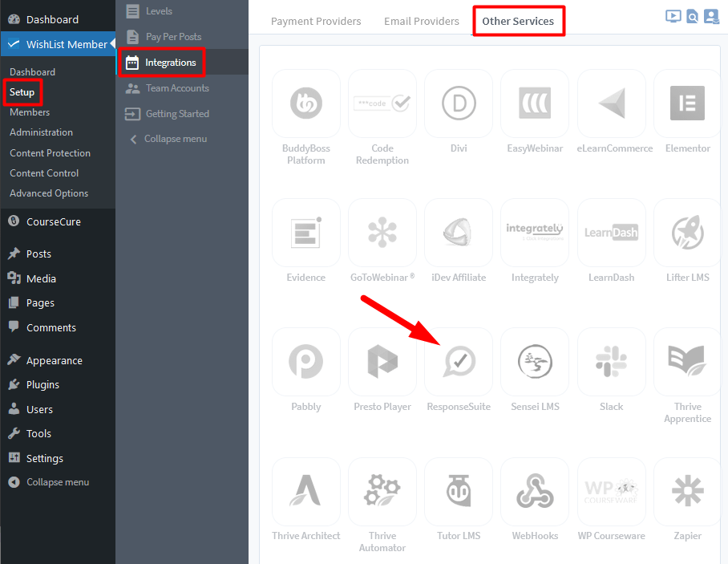Open the Thrive Architect integration icon
The height and width of the screenshot is (564, 728).
306,492
